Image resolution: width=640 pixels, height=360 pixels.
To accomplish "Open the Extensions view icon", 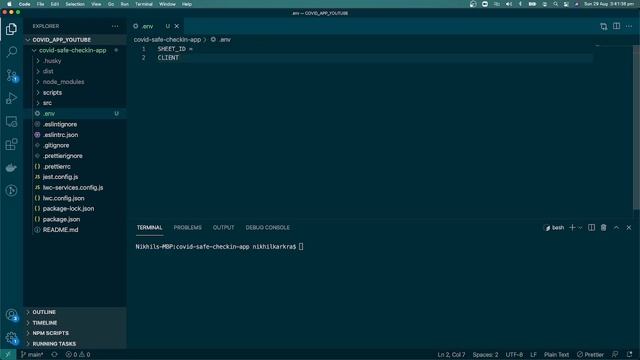I will (11, 144).
